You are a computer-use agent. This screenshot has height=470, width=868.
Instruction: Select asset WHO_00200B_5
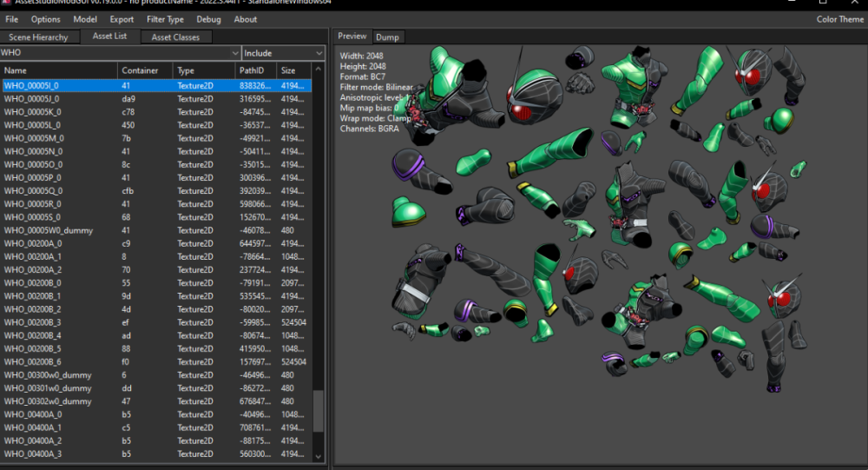click(x=156, y=348)
